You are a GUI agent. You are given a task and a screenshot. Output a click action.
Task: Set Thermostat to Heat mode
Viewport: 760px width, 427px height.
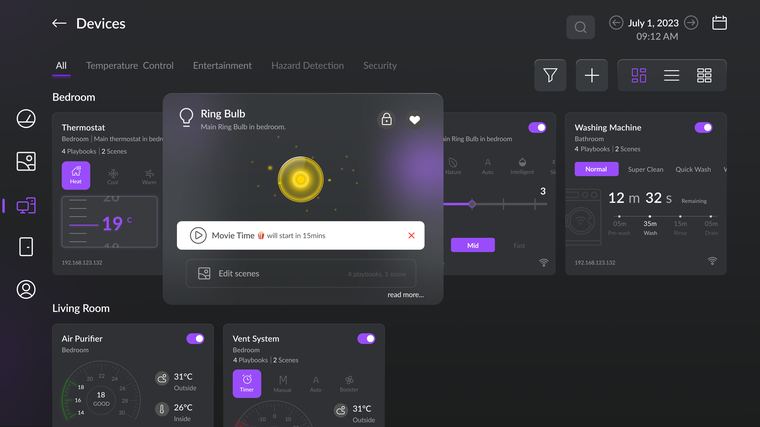(x=76, y=175)
